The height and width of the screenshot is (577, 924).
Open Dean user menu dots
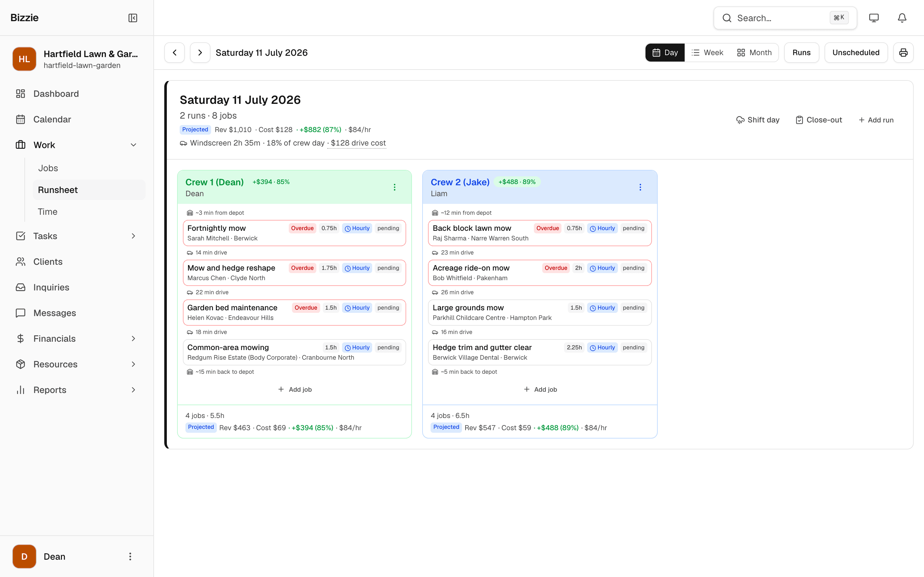tap(130, 556)
